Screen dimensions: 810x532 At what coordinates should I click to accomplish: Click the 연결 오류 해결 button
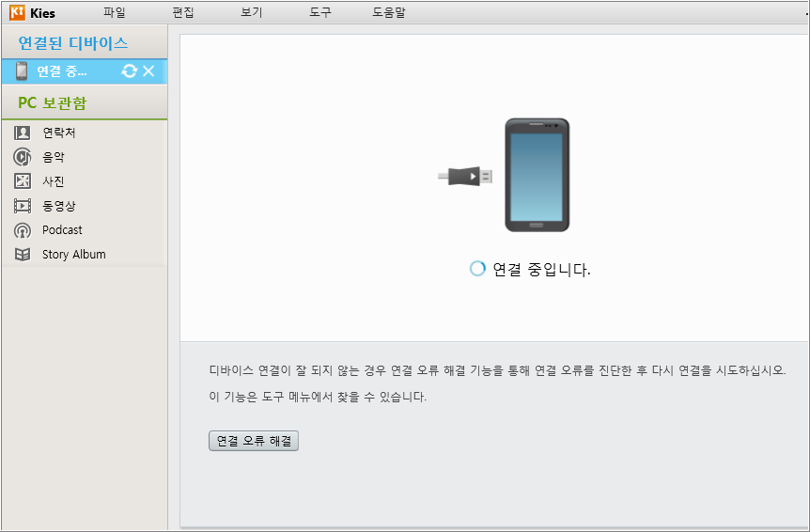254,441
